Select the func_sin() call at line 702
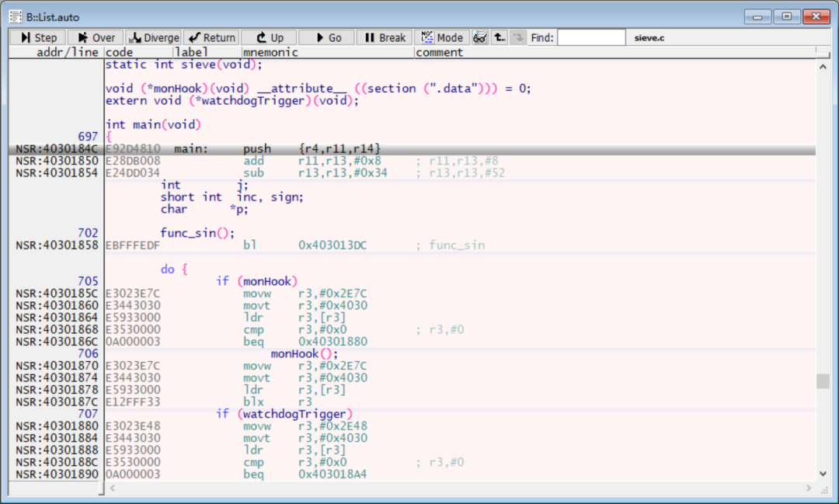This screenshot has width=839, height=504. (x=197, y=232)
